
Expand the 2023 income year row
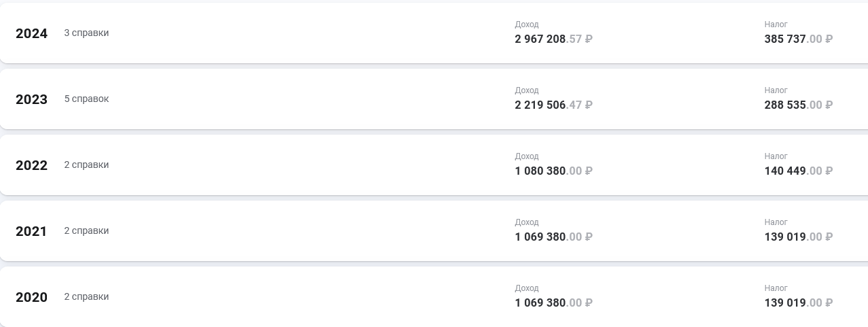click(31, 99)
